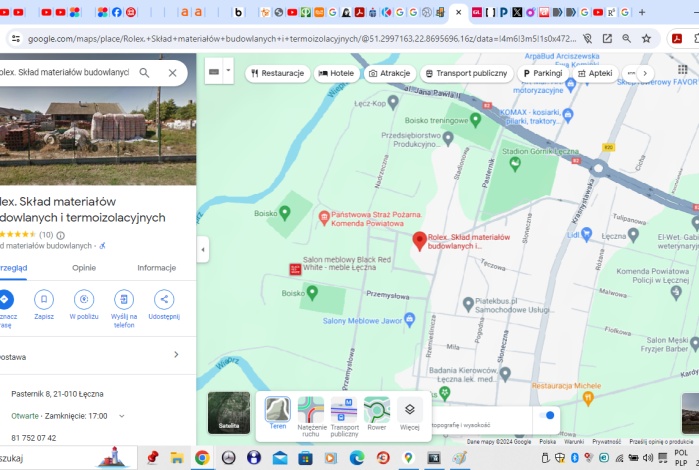Screen dimensions: 699x470
Task: Click the rating info icon beside (10)
Action: [61, 235]
